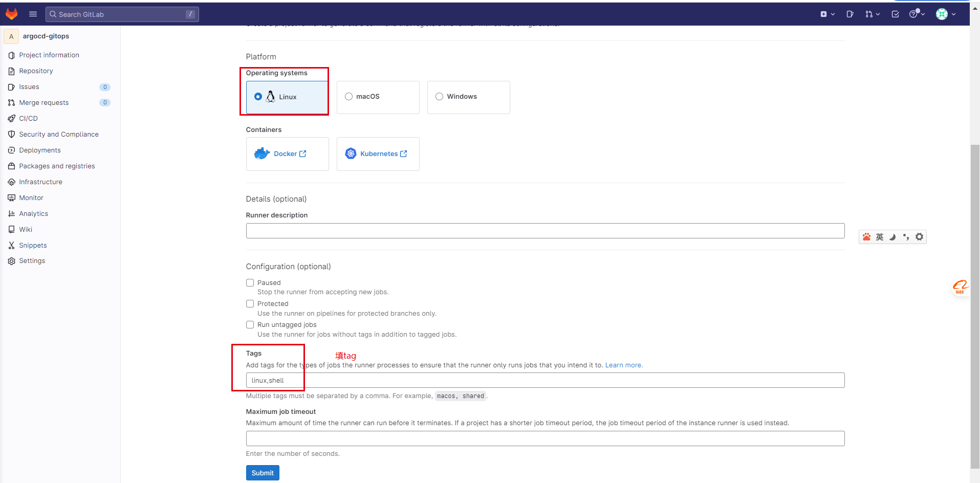Select the macOS operating system option
Image resolution: width=980 pixels, height=483 pixels.
point(349,97)
